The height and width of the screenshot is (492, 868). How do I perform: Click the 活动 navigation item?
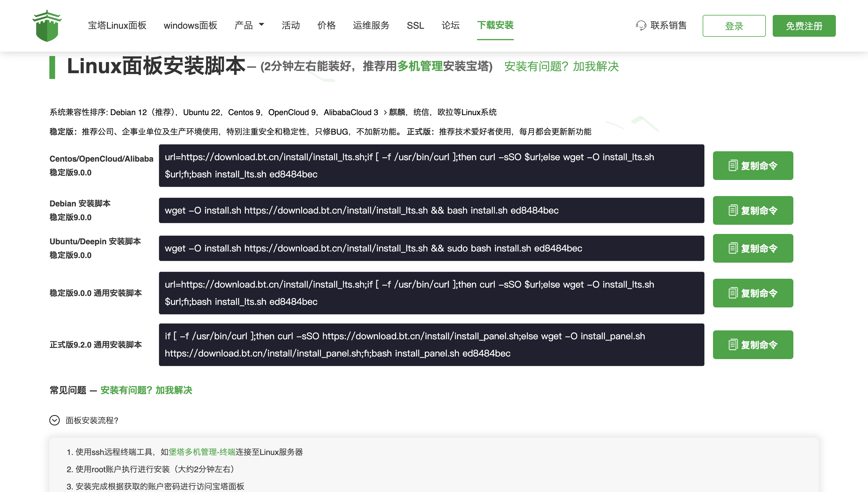coord(290,25)
